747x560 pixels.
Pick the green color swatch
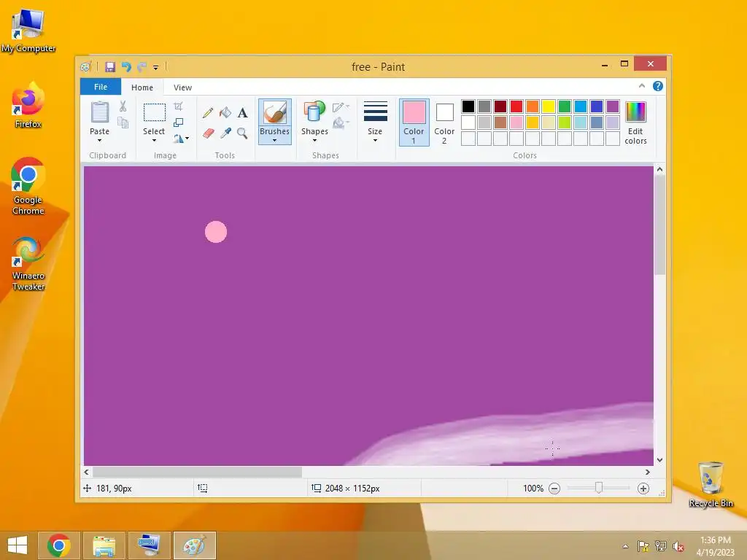[x=565, y=106]
